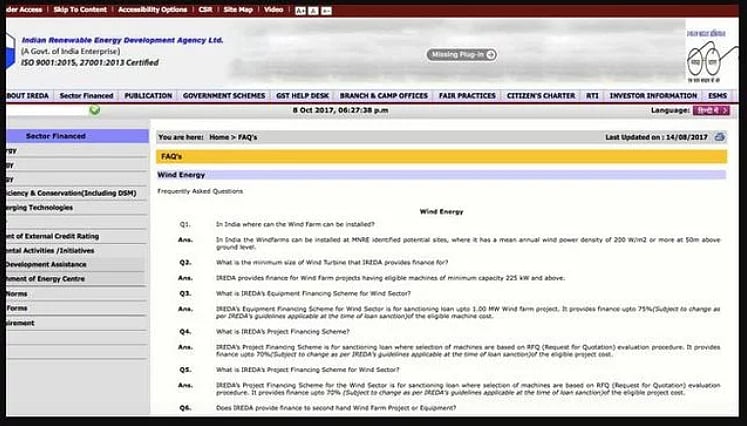747x426 pixels.
Task: Open INVESTOR INFORMATION menu
Action: coord(653,96)
